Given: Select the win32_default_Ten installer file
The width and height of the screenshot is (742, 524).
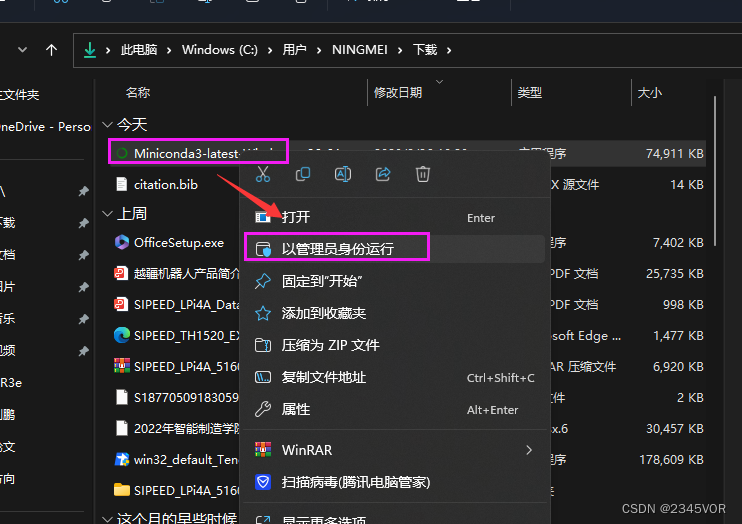Looking at the screenshot, I should [x=187, y=460].
